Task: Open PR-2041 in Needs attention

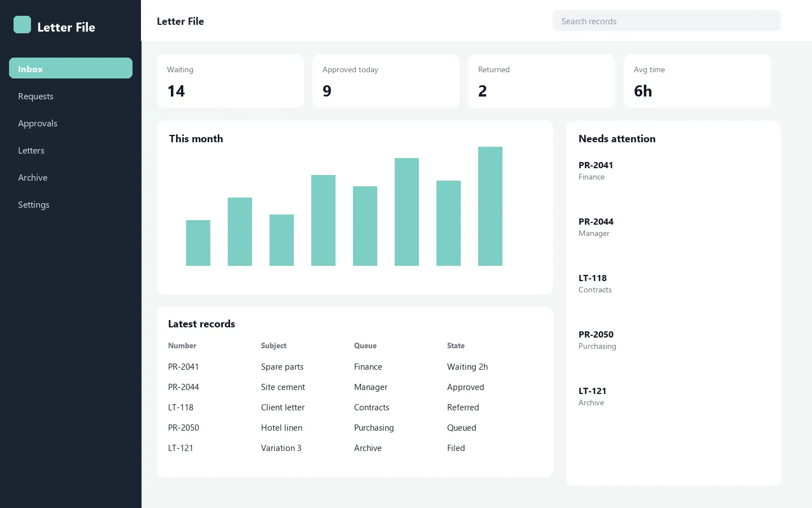Action: 595,165
